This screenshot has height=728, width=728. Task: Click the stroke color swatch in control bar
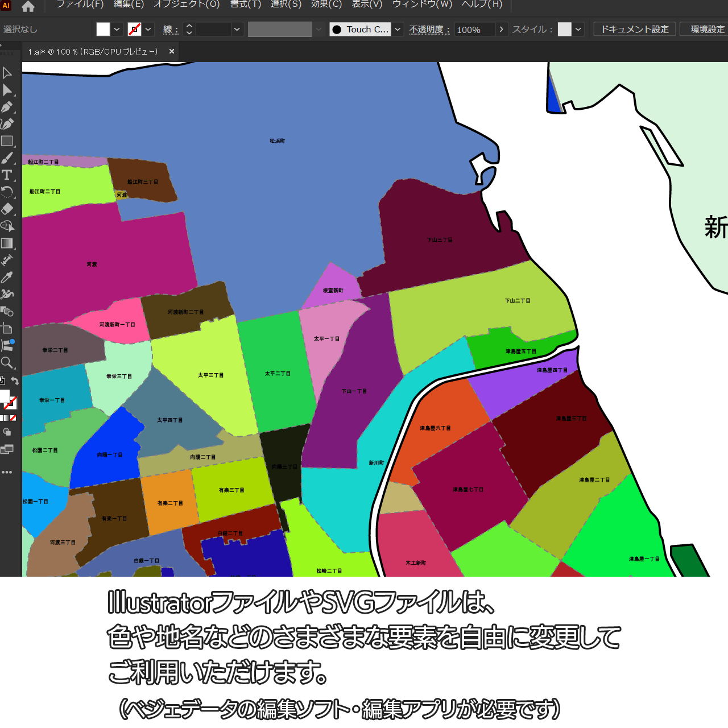point(135,30)
